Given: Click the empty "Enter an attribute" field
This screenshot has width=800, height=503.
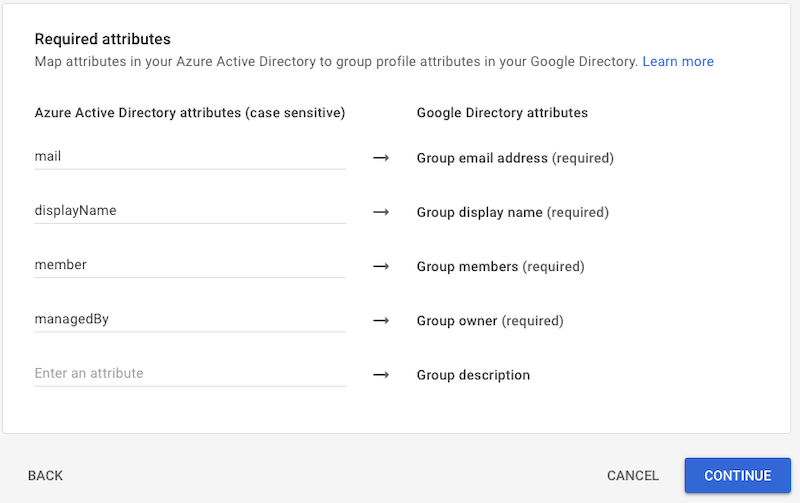Looking at the screenshot, I should click(x=190, y=374).
